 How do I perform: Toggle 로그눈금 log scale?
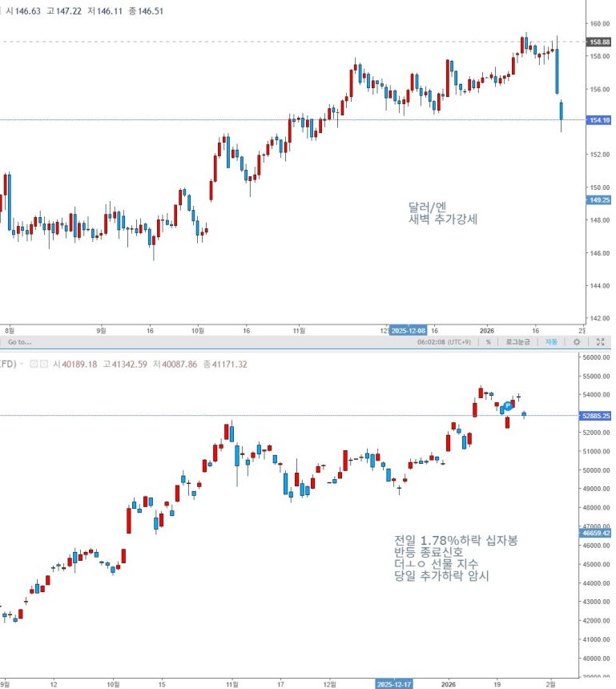pyautogui.click(x=518, y=342)
